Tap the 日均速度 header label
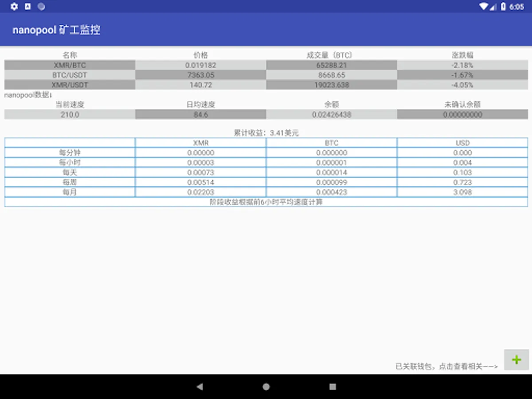The height and width of the screenshot is (399, 532). 201,105
